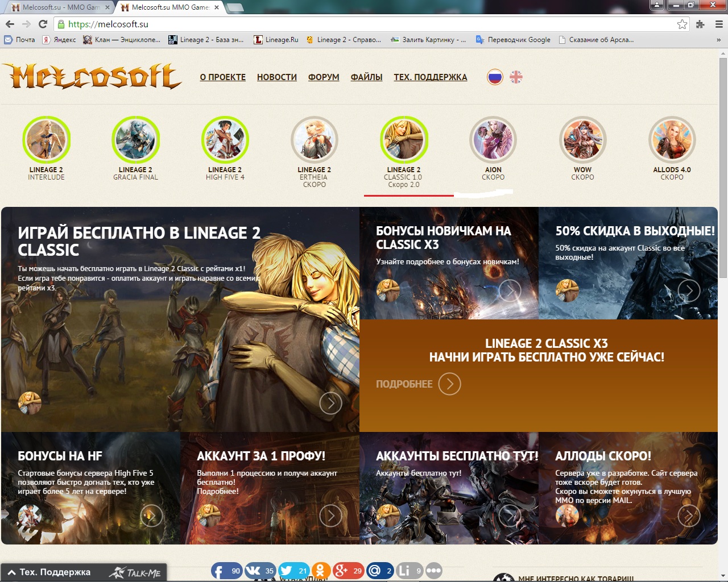The height and width of the screenshot is (582, 728).
Task: Visit the ФОРУМ page
Action: coord(324,77)
